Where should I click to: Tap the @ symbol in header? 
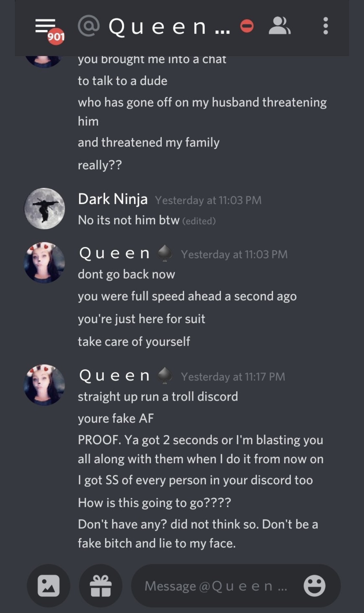coord(88,26)
